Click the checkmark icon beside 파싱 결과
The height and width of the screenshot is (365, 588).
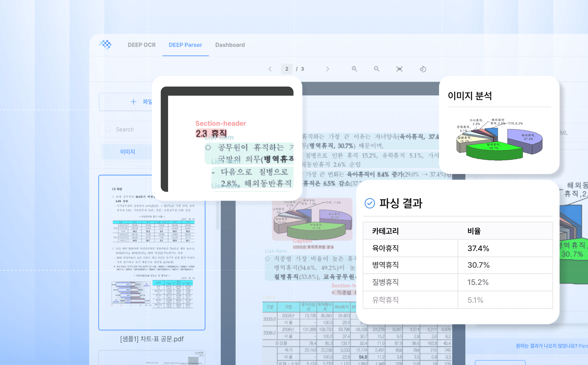369,203
